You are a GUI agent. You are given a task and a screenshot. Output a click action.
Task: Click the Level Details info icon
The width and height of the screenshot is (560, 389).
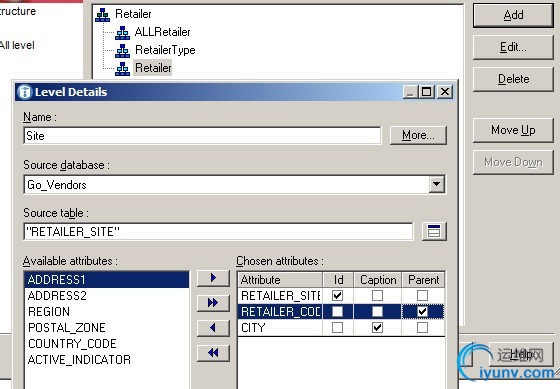tap(25, 92)
